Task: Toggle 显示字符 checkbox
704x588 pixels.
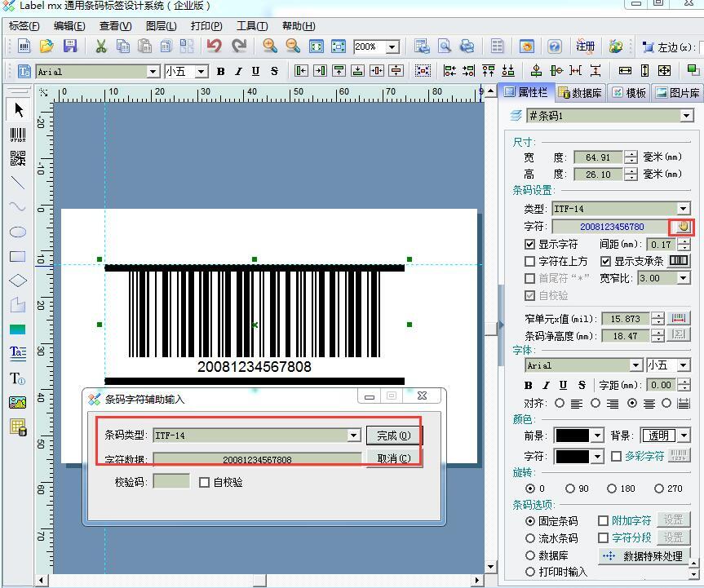Action: pyautogui.click(x=529, y=244)
